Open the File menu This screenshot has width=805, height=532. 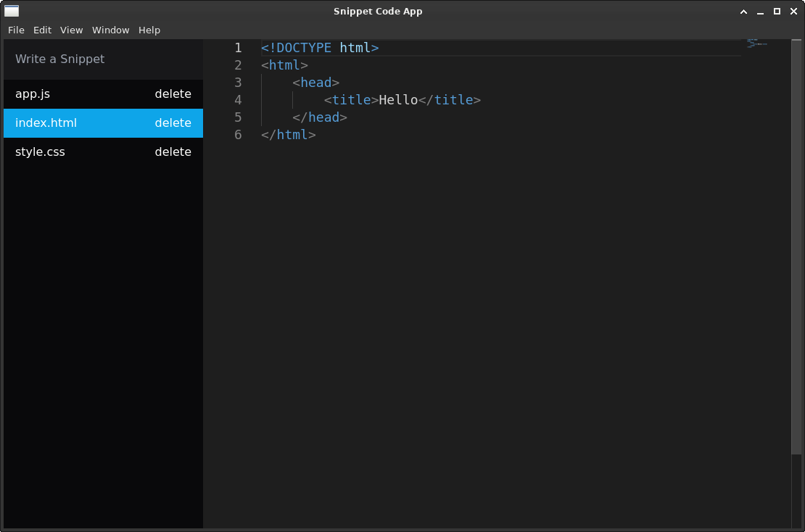coord(16,30)
